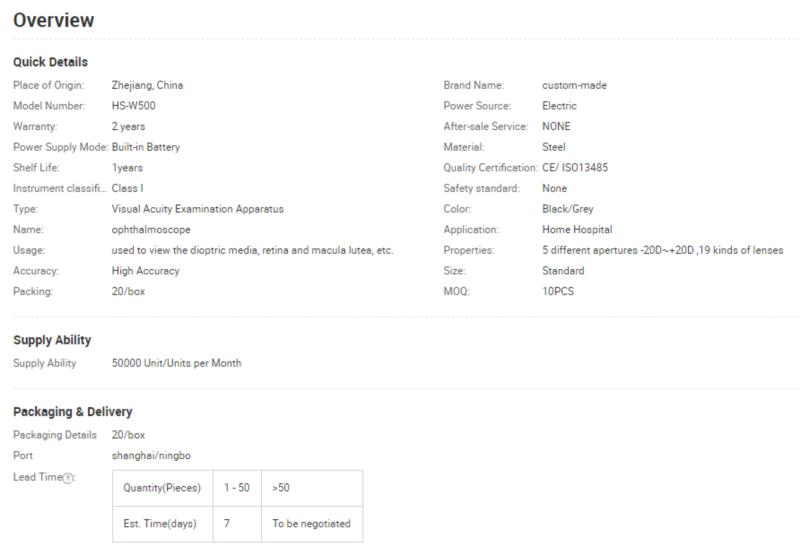Select the 1 - 50 quantity cell
This screenshot has height=555, width=800.
click(237, 488)
